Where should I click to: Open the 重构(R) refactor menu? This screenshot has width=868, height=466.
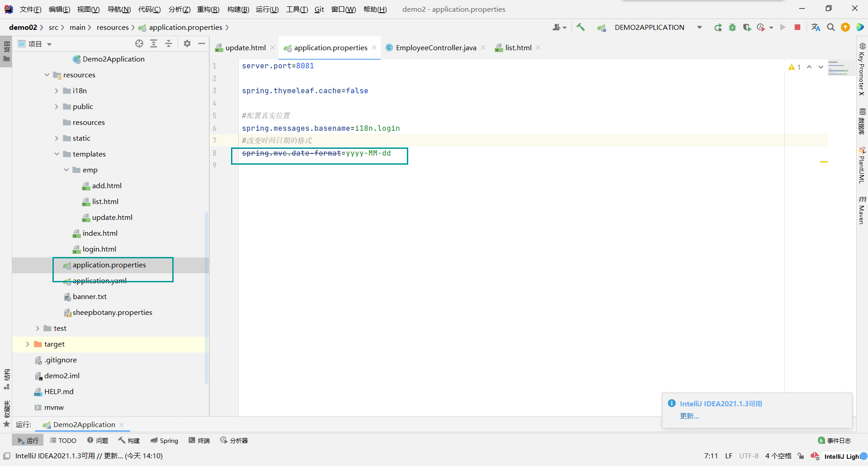click(x=208, y=9)
